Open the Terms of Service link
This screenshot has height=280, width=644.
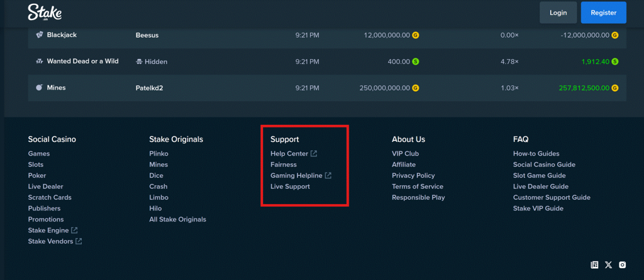tap(418, 186)
